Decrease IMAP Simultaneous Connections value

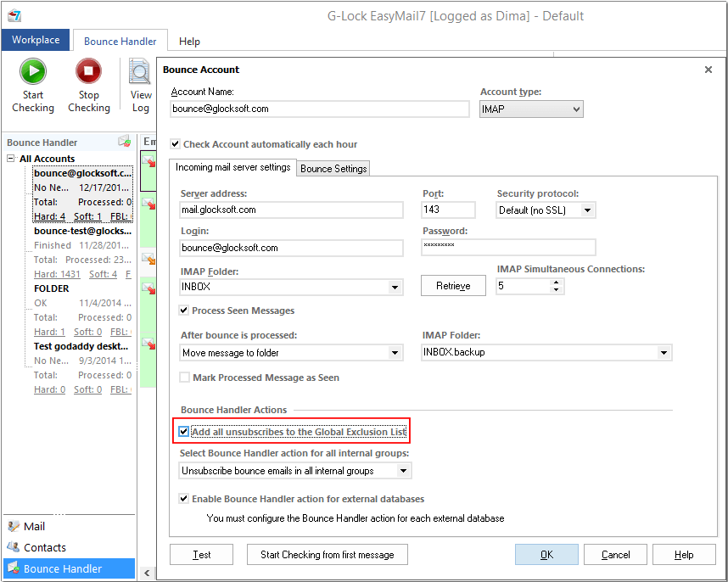pos(557,289)
